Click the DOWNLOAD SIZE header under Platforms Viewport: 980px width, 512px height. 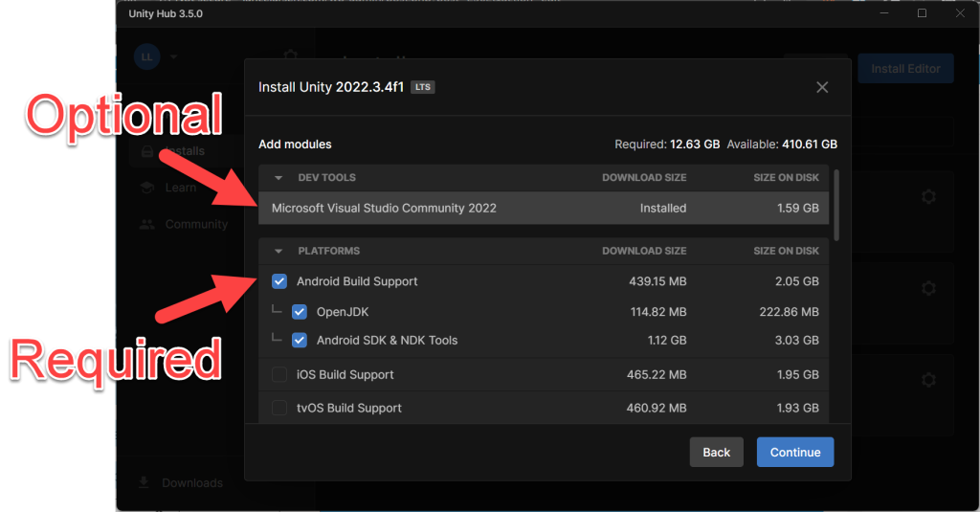644,251
